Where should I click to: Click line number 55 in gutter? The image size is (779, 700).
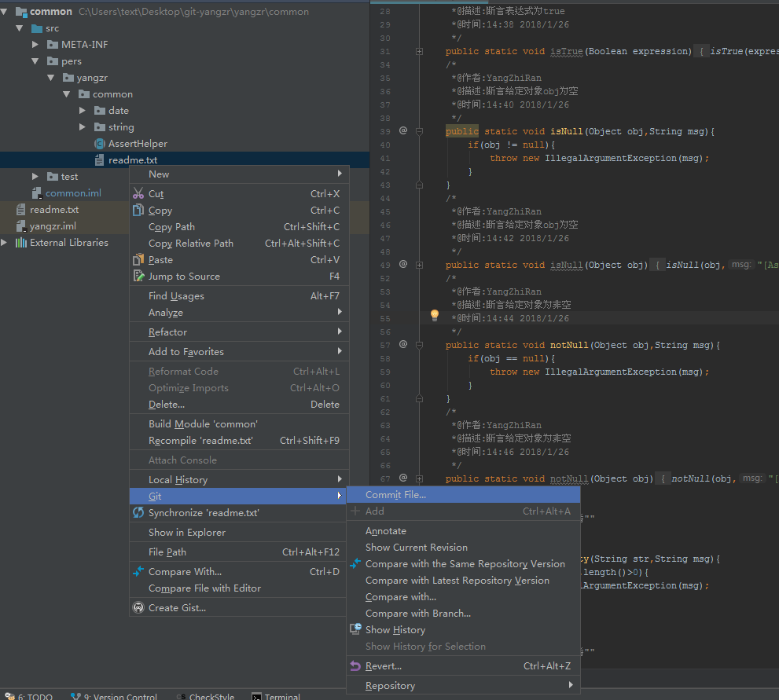click(385, 319)
